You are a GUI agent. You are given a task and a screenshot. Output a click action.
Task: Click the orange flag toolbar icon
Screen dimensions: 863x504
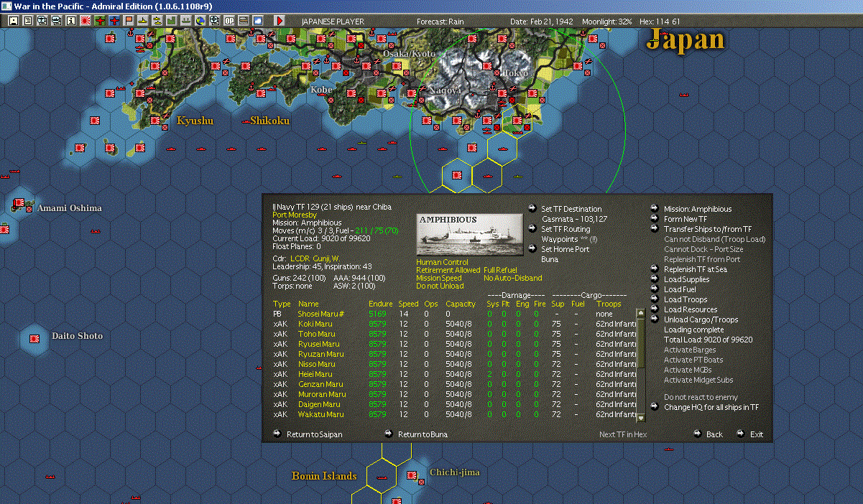(129, 21)
